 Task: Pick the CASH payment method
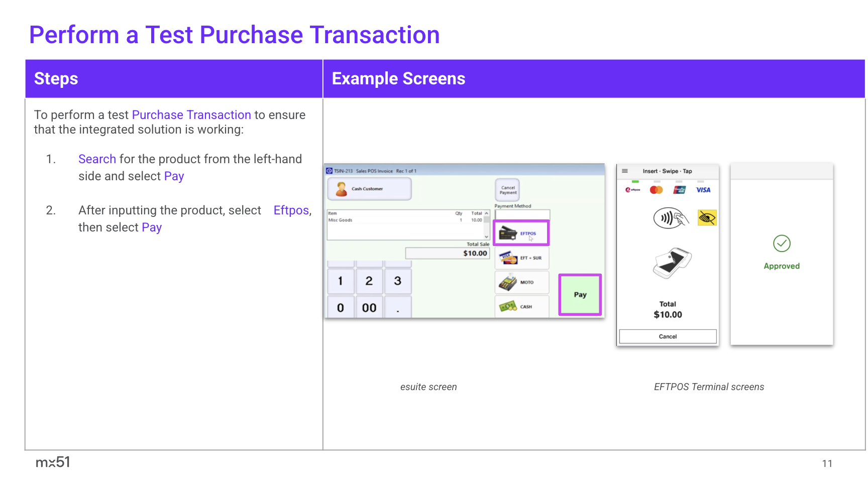[x=522, y=306]
